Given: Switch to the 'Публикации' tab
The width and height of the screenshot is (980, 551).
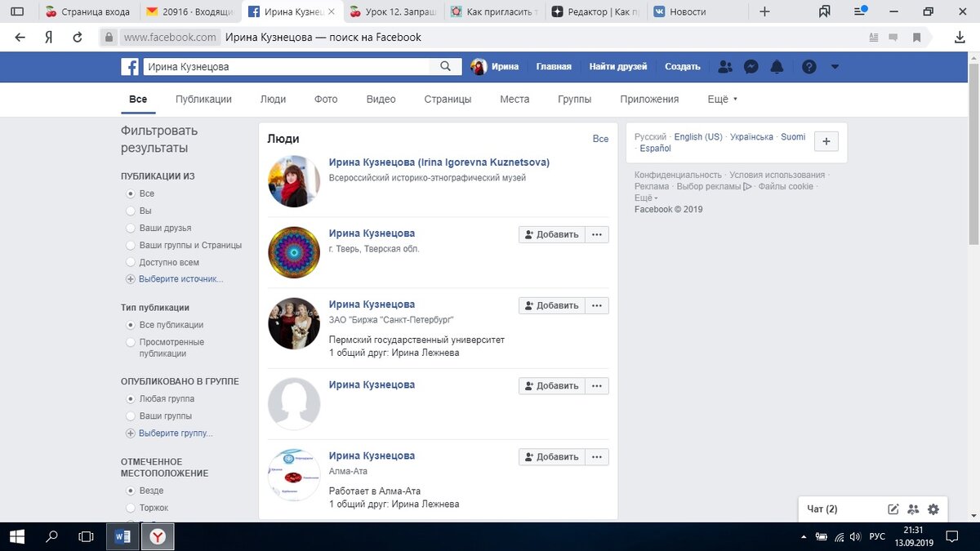Looking at the screenshot, I should (x=203, y=99).
